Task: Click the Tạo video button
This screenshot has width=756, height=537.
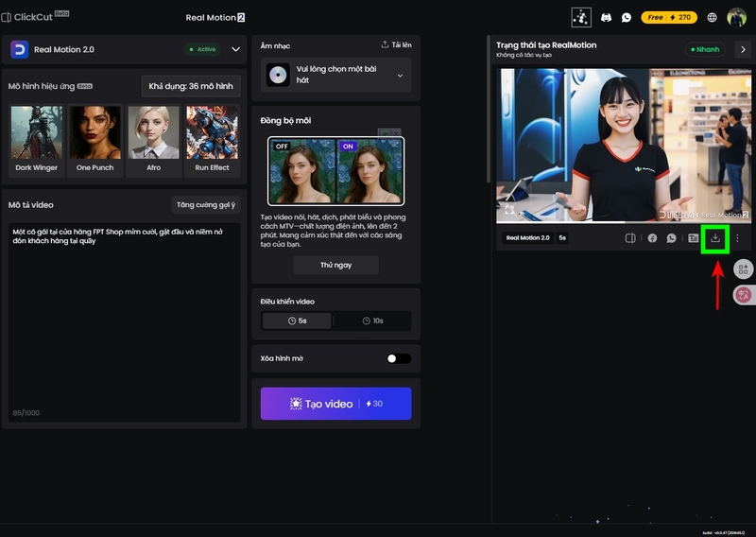Action: point(336,404)
